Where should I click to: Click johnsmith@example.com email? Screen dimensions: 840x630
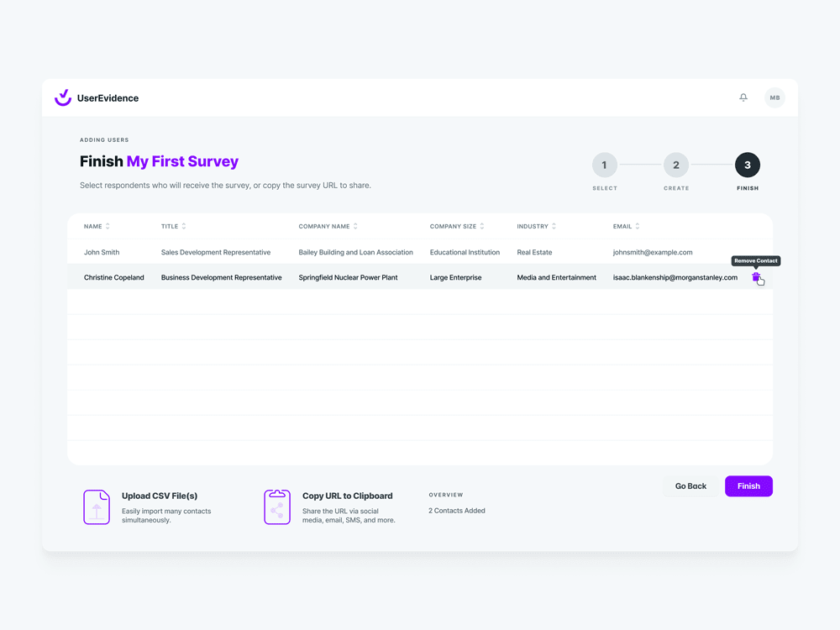pyautogui.click(x=653, y=252)
